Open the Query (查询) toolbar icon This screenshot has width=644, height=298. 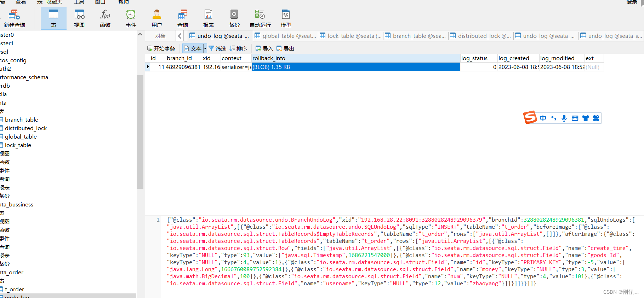click(183, 19)
